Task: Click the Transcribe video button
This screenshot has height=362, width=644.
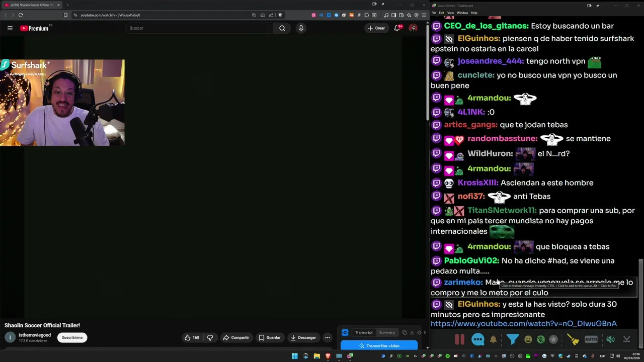Action: 379,346
